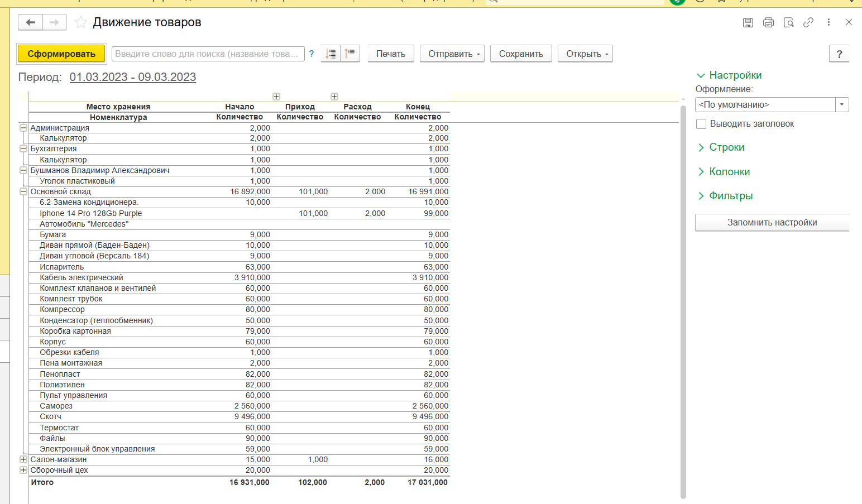Image resolution: width=862 pixels, height=504 pixels.
Task: Open the Оформление dropdown list
Action: click(x=842, y=105)
